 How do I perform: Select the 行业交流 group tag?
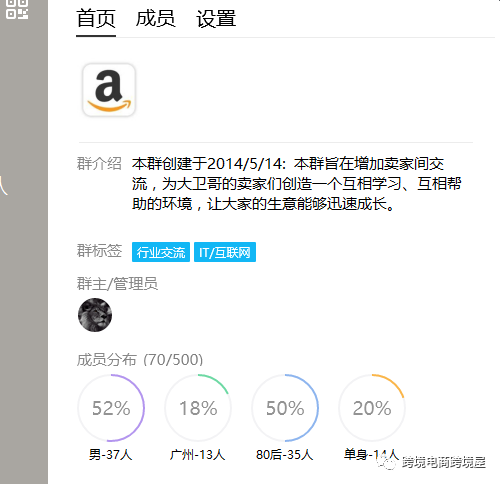coord(161,252)
